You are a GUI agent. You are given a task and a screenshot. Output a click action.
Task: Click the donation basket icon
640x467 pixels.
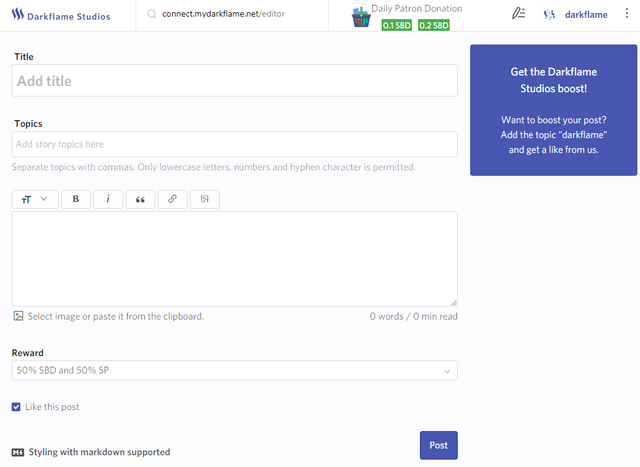pyautogui.click(x=362, y=17)
